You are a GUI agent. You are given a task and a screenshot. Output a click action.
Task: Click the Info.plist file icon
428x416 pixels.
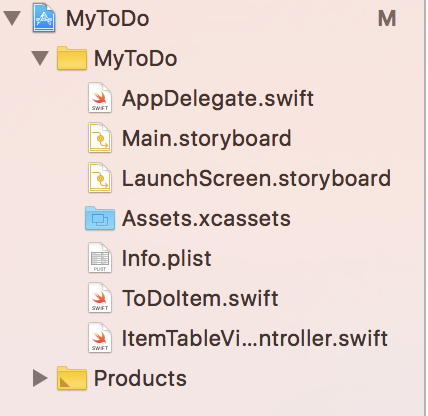(100, 258)
